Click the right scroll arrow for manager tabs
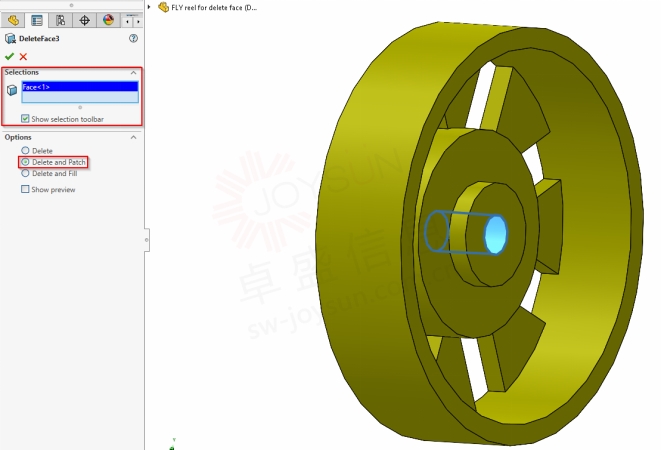The width and height of the screenshot is (662, 450). [x=138, y=20]
